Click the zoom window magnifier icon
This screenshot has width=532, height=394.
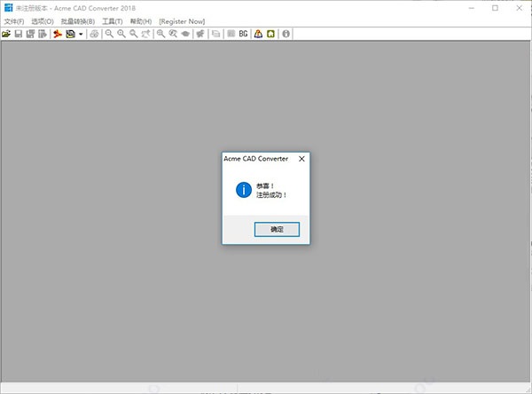click(160, 34)
